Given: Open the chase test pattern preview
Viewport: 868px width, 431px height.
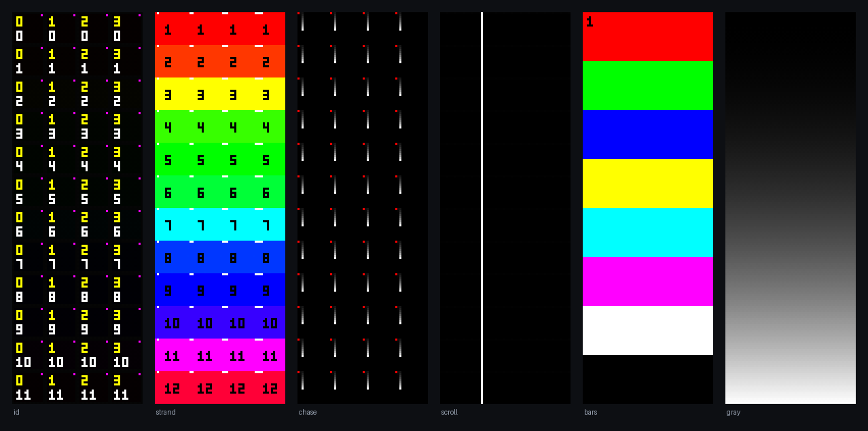Looking at the screenshot, I should click(x=363, y=208).
